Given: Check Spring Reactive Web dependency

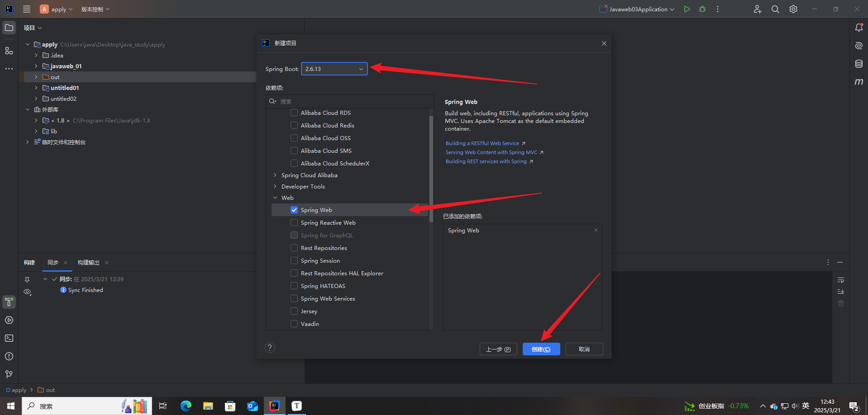Looking at the screenshot, I should [294, 222].
